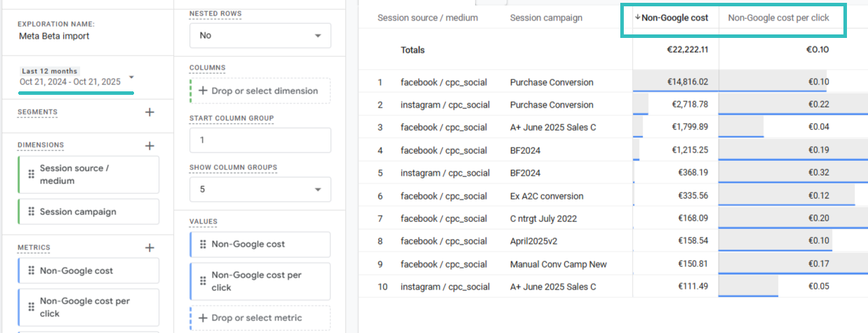Click Drop or select dimension in Columns
The image size is (868, 333).
[260, 91]
